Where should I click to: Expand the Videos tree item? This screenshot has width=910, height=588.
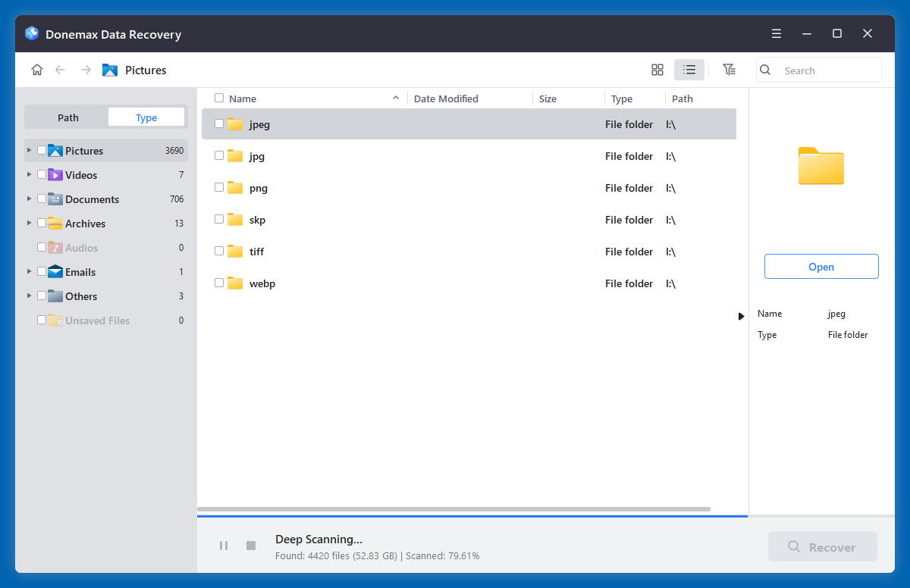[x=29, y=174]
